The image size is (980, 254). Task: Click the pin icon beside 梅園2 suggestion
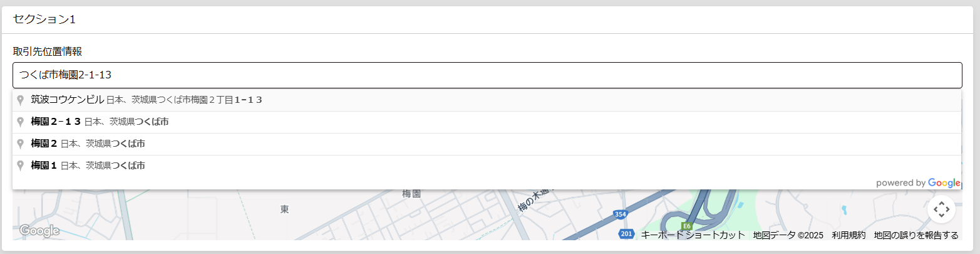pyautogui.click(x=20, y=144)
